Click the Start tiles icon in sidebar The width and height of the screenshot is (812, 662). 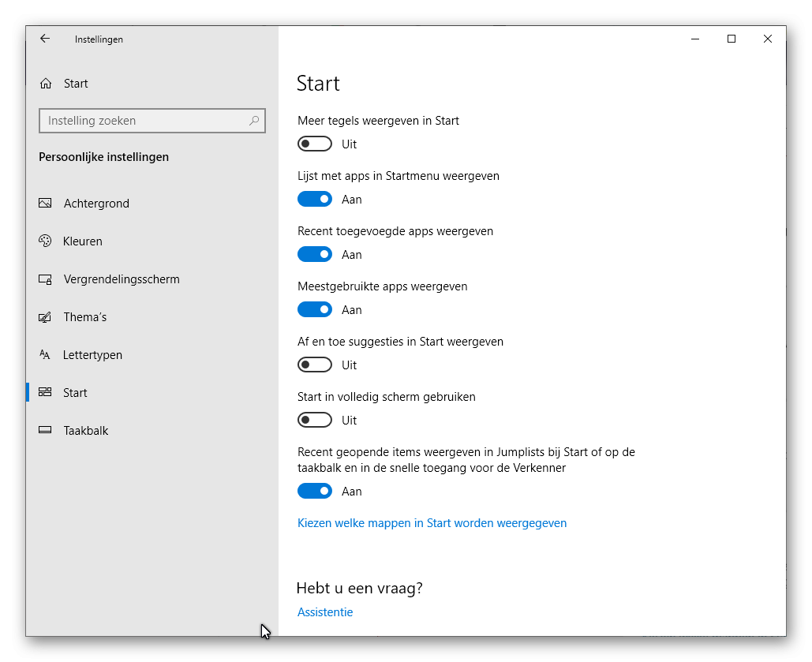click(45, 392)
